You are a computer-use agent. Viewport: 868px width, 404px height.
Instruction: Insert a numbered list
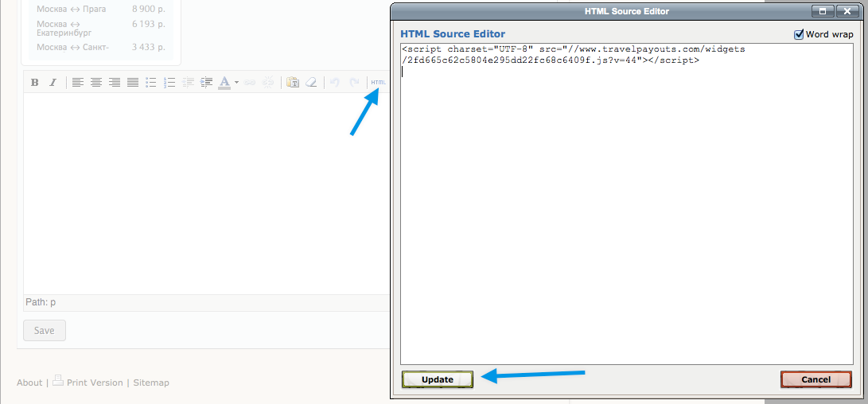click(x=170, y=83)
